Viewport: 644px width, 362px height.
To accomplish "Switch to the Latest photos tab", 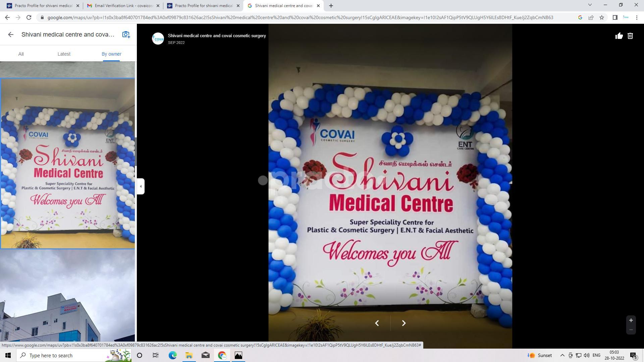I will [x=64, y=54].
